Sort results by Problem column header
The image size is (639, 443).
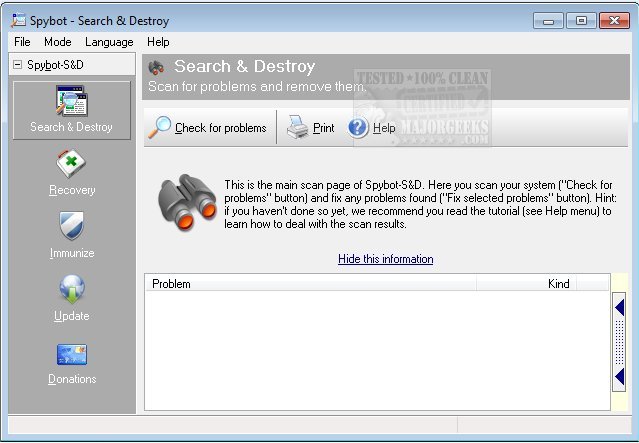tap(311, 284)
